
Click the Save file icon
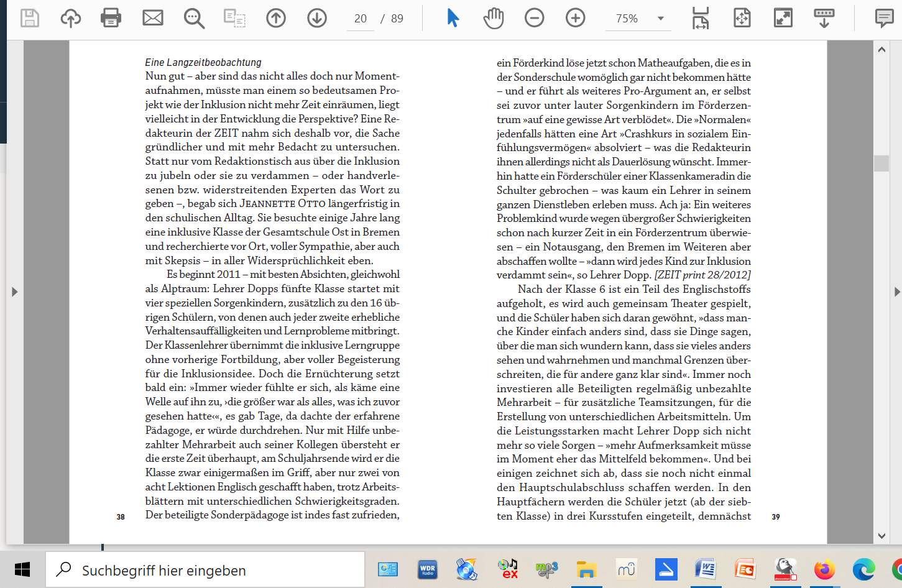pos(29,18)
